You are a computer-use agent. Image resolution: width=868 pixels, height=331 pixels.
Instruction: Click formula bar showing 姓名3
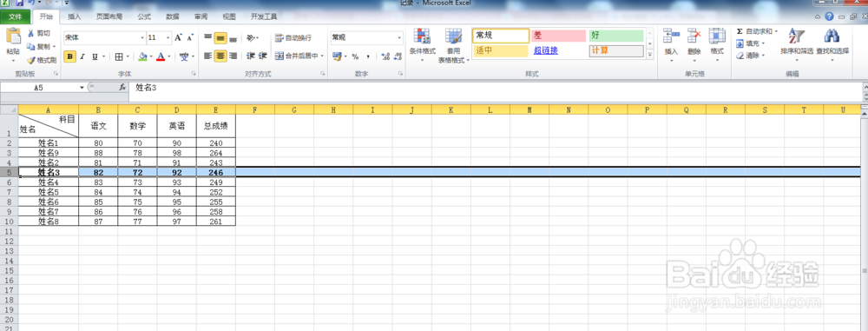point(496,87)
